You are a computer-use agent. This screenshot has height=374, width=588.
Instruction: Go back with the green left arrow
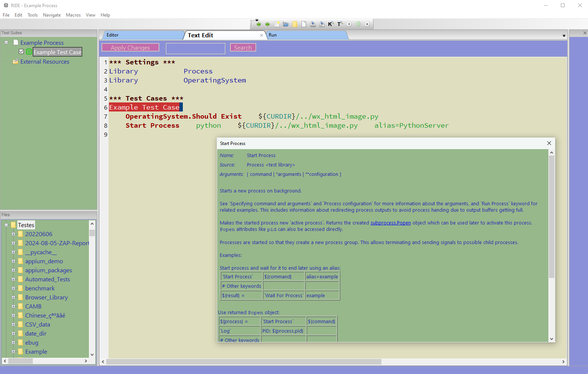click(259, 24)
